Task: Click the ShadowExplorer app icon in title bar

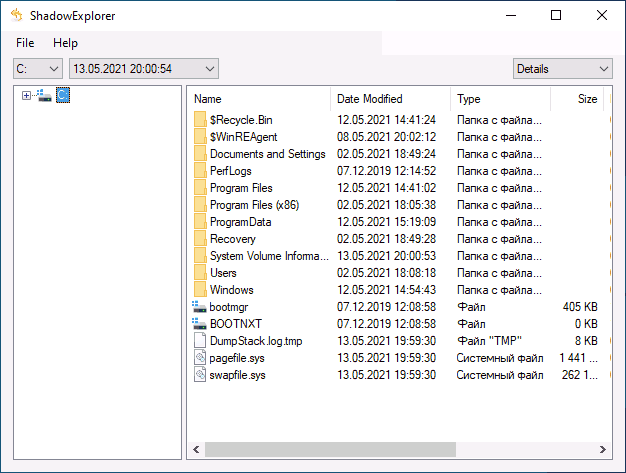Action: point(16,15)
